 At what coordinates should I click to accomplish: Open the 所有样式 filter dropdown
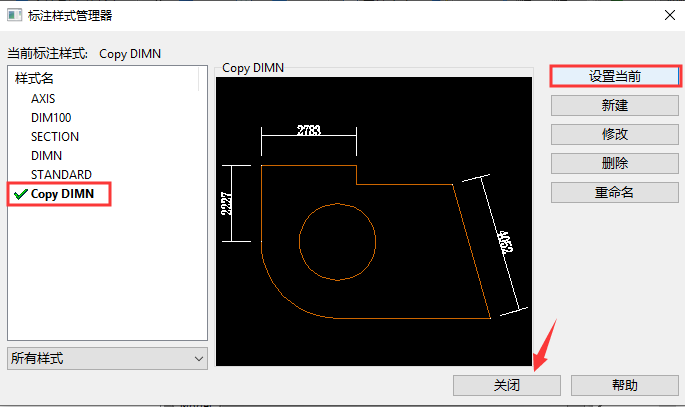point(107,359)
